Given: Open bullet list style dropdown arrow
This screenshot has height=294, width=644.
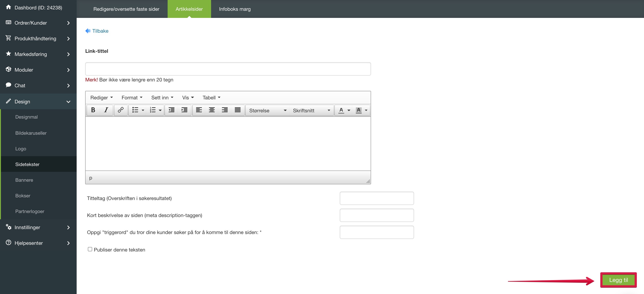Looking at the screenshot, I should [x=143, y=110].
